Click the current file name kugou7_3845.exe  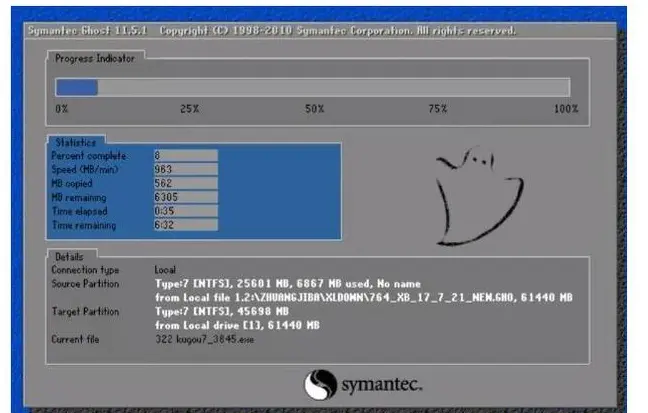point(205,339)
